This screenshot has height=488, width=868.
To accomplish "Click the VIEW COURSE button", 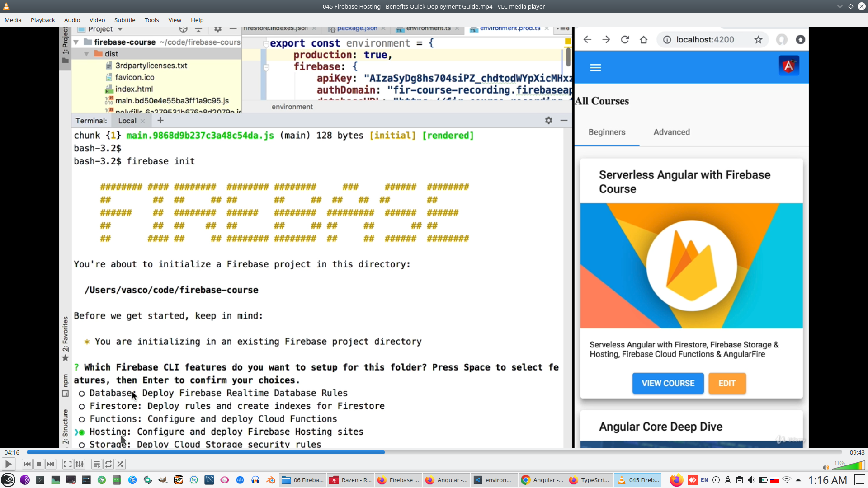I will pos(668,383).
